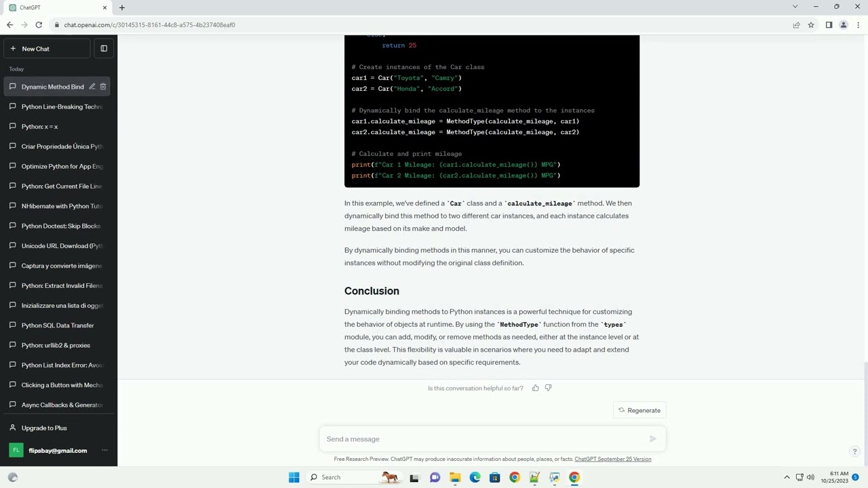
Task: Click the send message arrow icon
Action: 652,439
